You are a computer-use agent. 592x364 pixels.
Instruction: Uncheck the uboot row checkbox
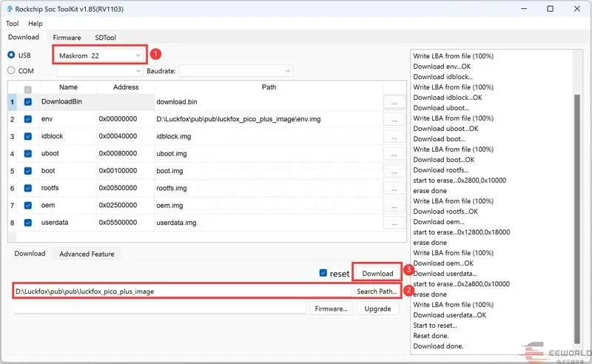coord(28,154)
